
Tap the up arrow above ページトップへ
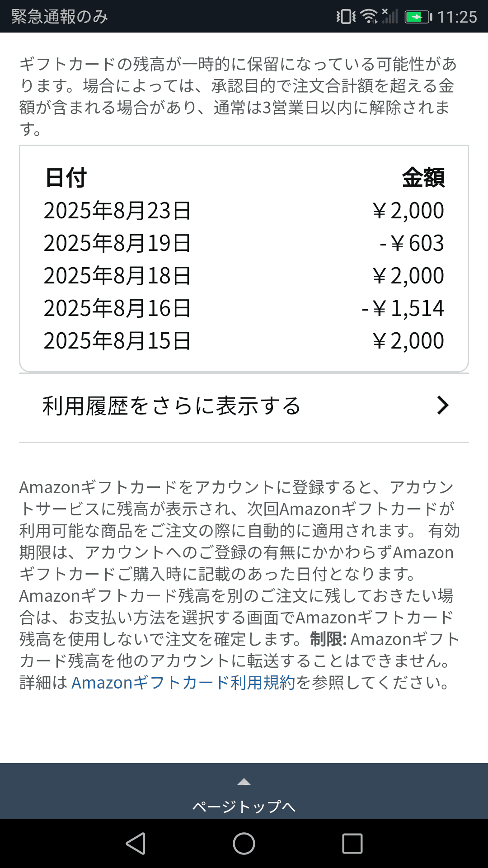(x=244, y=782)
